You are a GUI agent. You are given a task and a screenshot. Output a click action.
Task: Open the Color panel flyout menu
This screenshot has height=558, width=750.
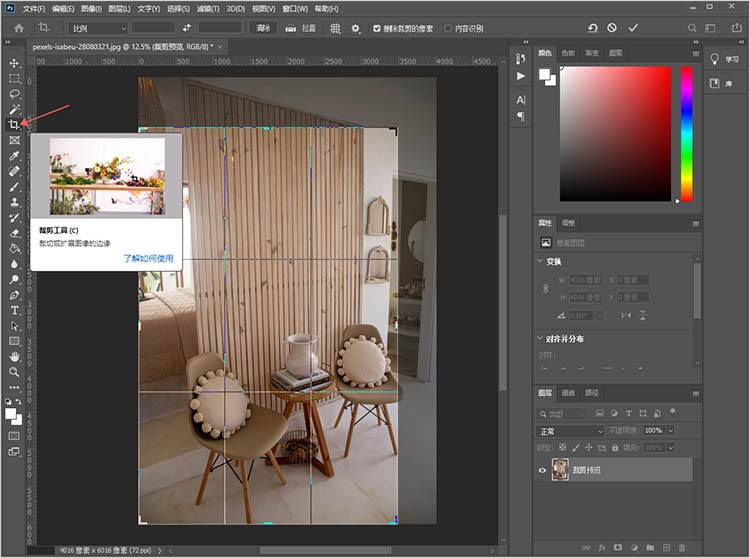[x=695, y=53]
